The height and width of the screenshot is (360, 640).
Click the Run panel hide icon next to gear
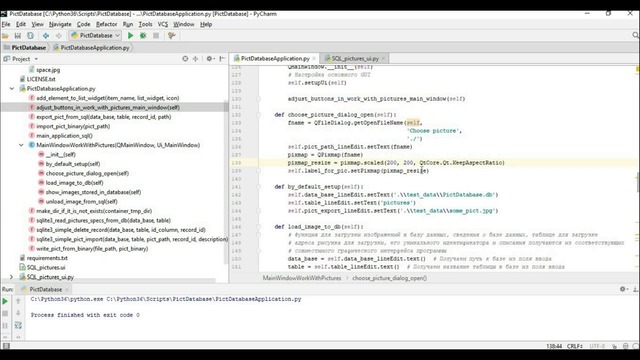[x=636, y=289]
